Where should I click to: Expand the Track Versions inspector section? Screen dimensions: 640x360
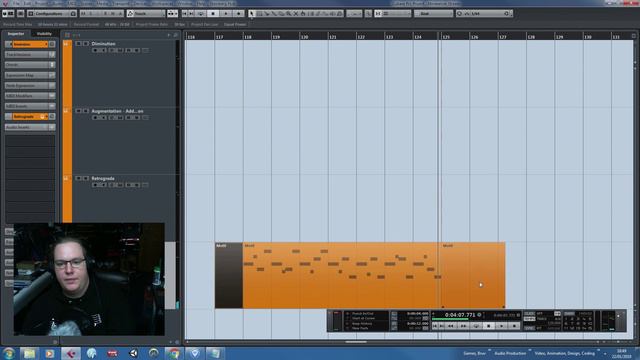tap(30, 54)
